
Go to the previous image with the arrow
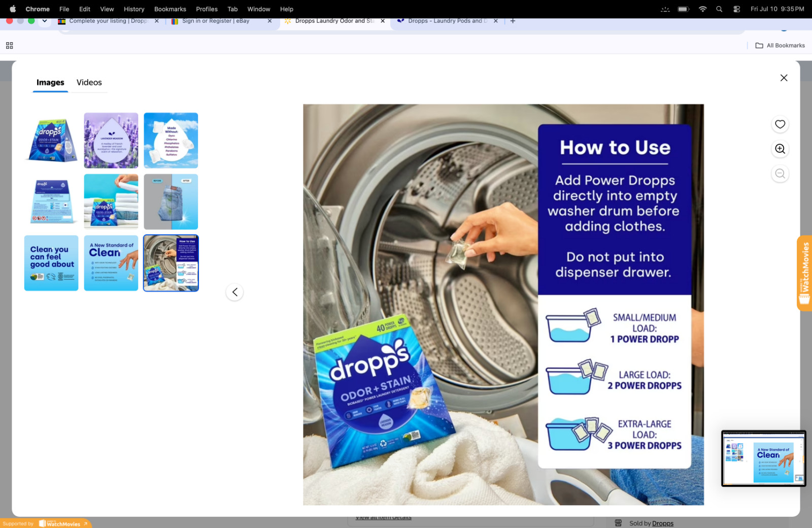234,292
